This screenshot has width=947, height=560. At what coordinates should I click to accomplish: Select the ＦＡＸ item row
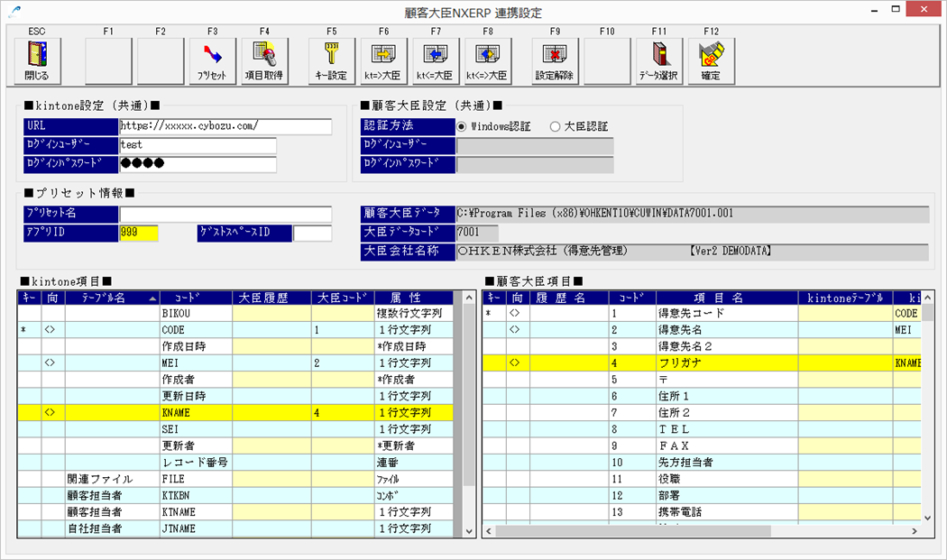coord(703,445)
